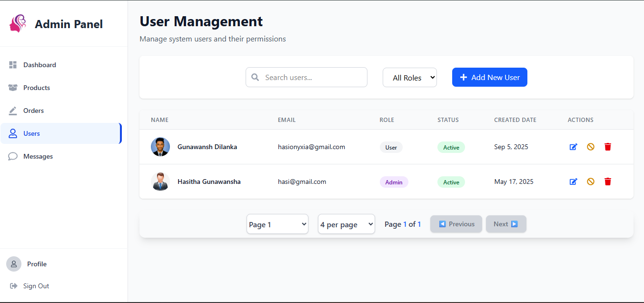The width and height of the screenshot is (644, 303).
Task: Go to Dashboard in the sidebar
Action: (x=39, y=65)
